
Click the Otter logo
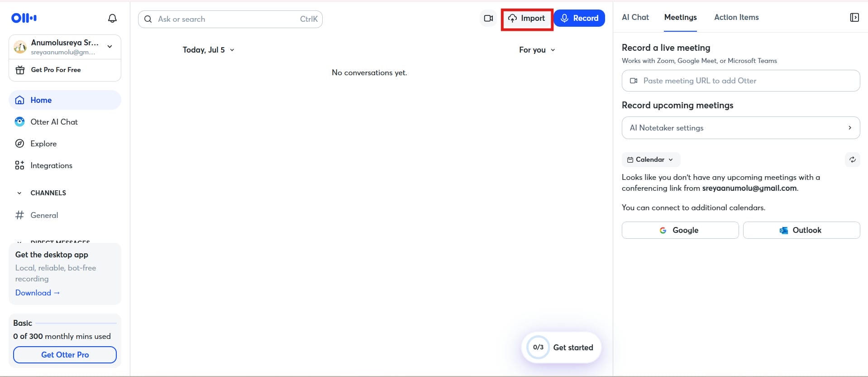click(24, 18)
